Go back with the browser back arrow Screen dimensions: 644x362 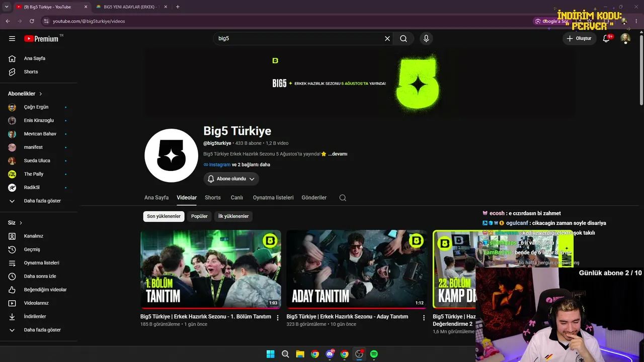(x=8, y=21)
